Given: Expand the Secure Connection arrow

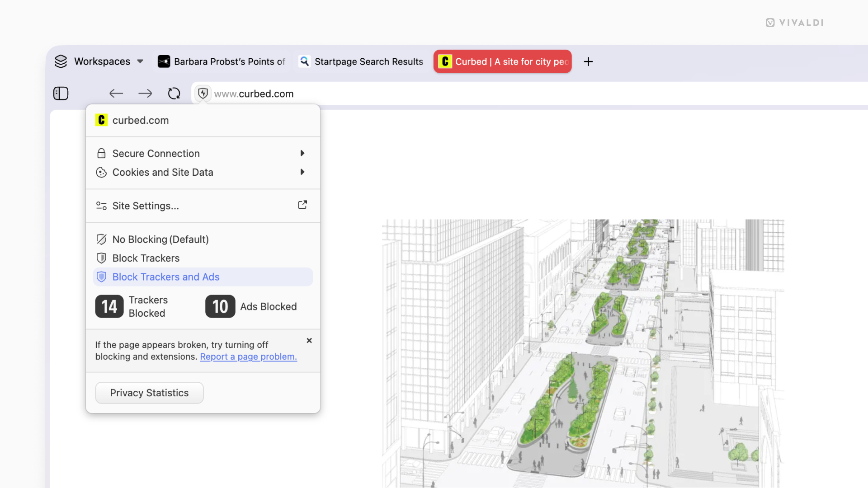Looking at the screenshot, I should coord(302,154).
